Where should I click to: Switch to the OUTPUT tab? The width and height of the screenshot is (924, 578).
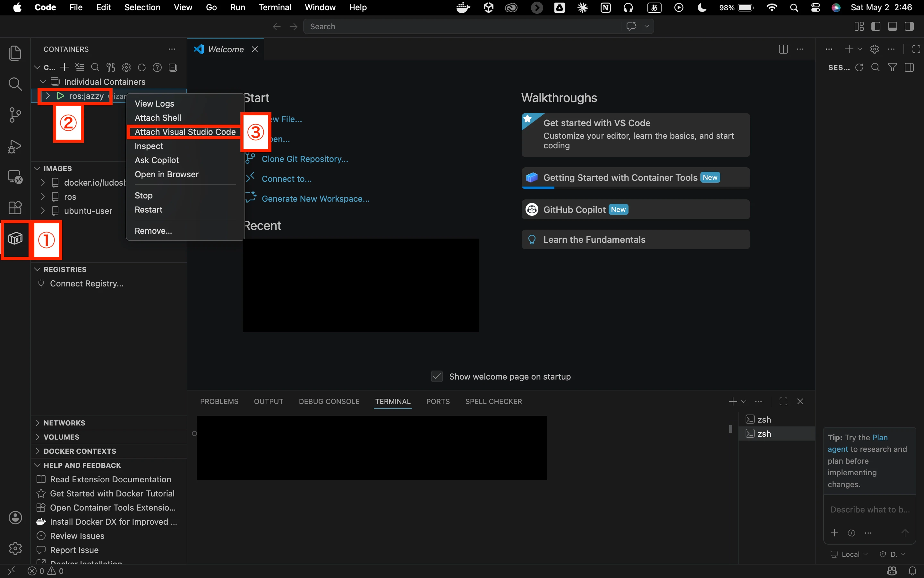coord(269,401)
